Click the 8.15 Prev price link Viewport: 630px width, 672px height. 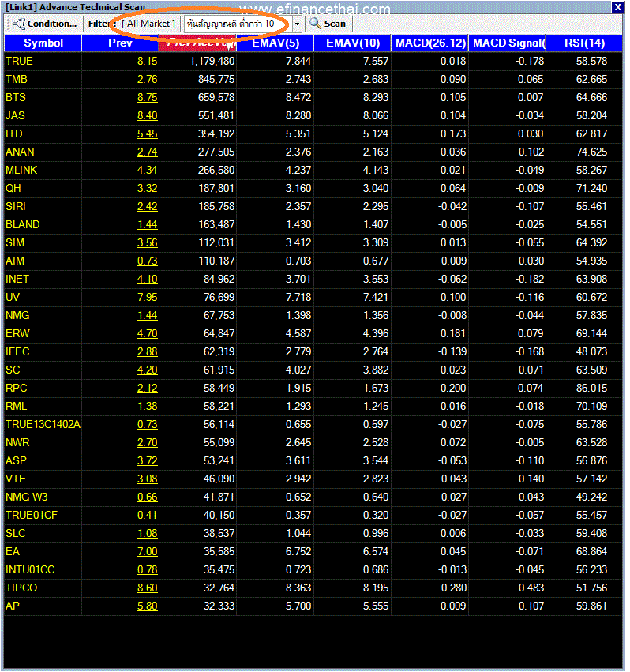148,62
